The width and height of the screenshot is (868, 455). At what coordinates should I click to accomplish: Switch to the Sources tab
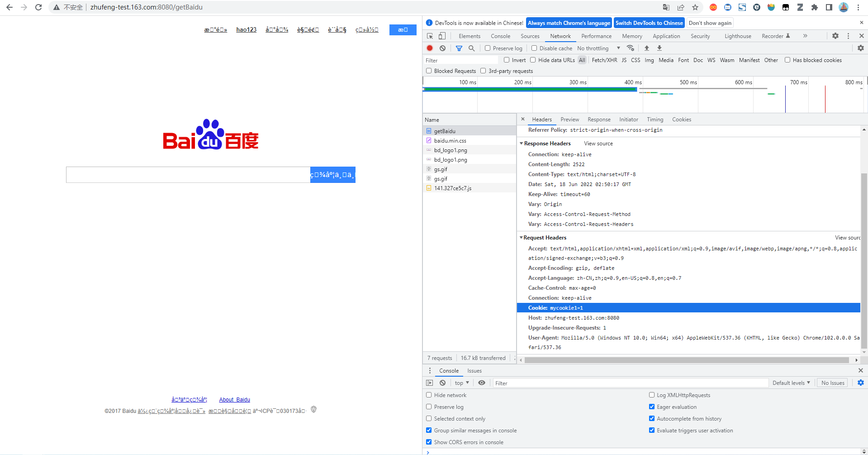click(x=530, y=36)
